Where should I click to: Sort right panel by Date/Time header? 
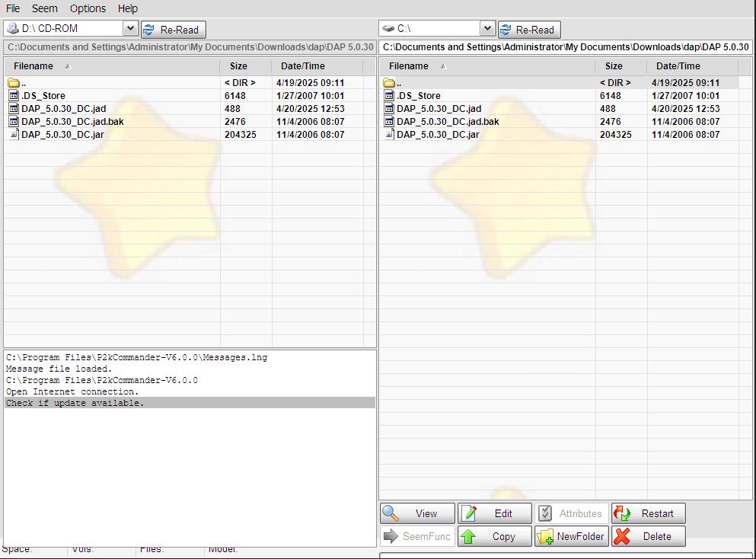coord(692,66)
